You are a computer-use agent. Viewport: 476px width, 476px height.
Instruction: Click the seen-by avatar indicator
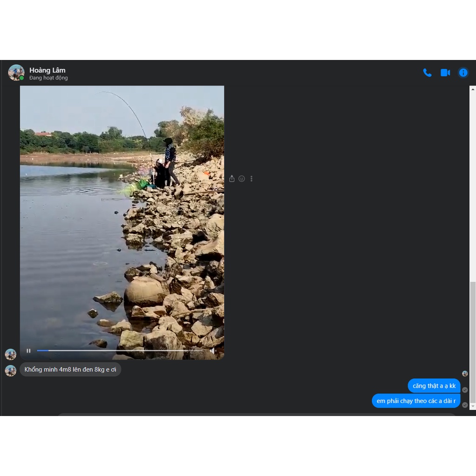tap(465, 373)
